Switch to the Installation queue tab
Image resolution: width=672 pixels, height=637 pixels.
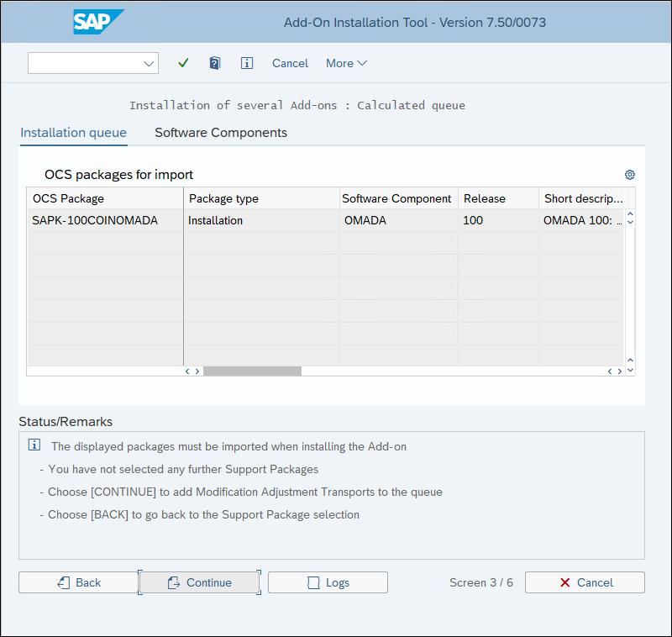73,133
